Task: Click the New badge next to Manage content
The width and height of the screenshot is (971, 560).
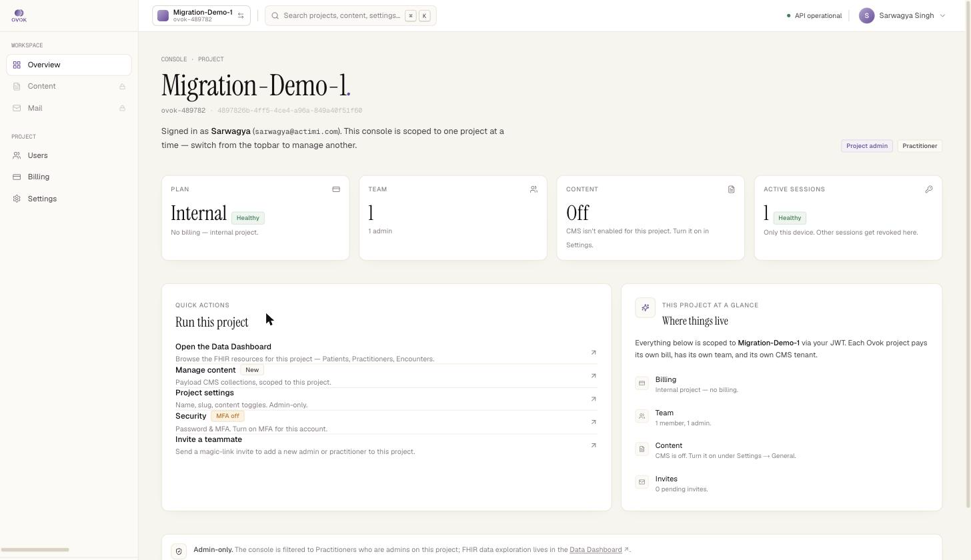Action: pyautogui.click(x=251, y=370)
